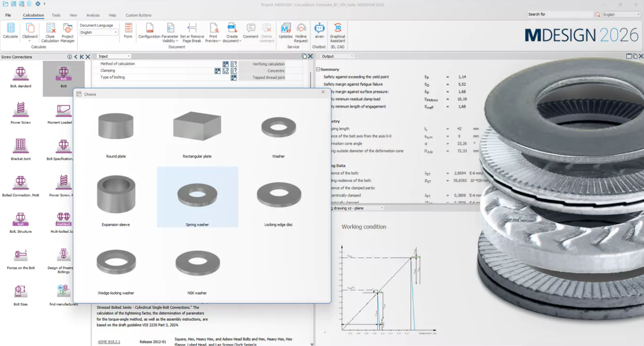Click info icon in Screw Connections header
Viewport: 644px width, 346px height.
[x=70, y=57]
